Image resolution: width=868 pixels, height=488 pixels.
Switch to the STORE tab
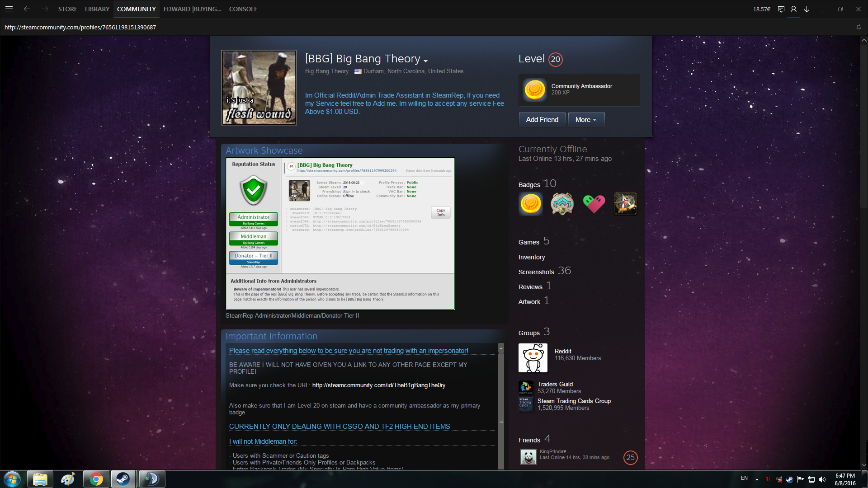[67, 9]
